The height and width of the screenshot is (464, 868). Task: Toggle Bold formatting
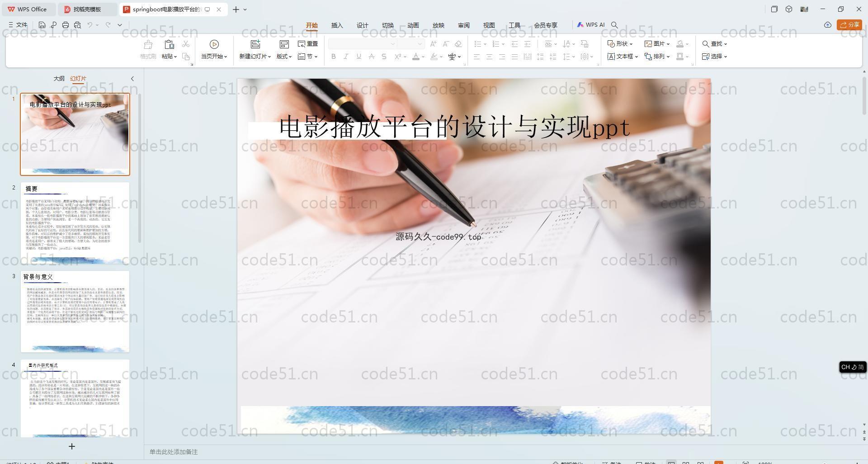[334, 57]
